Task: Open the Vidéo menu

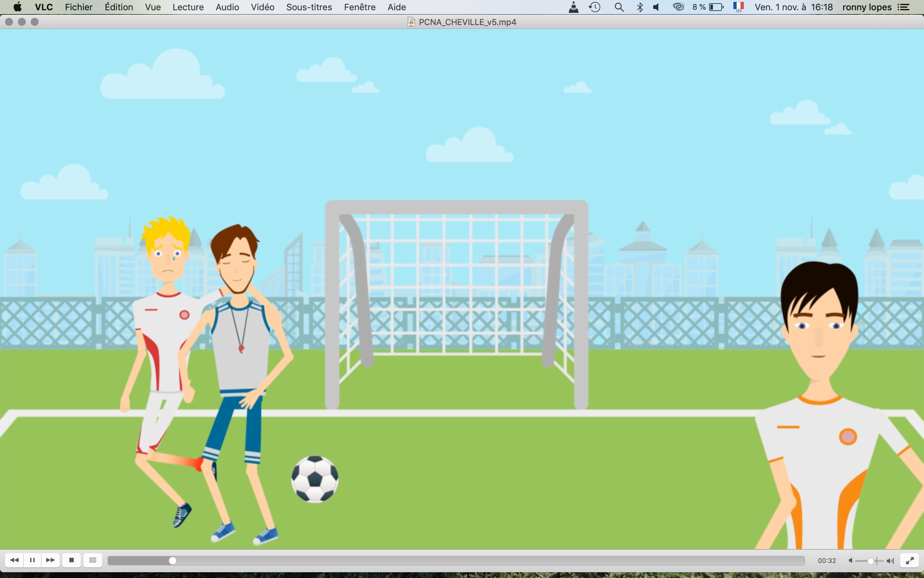Action: 263,7
